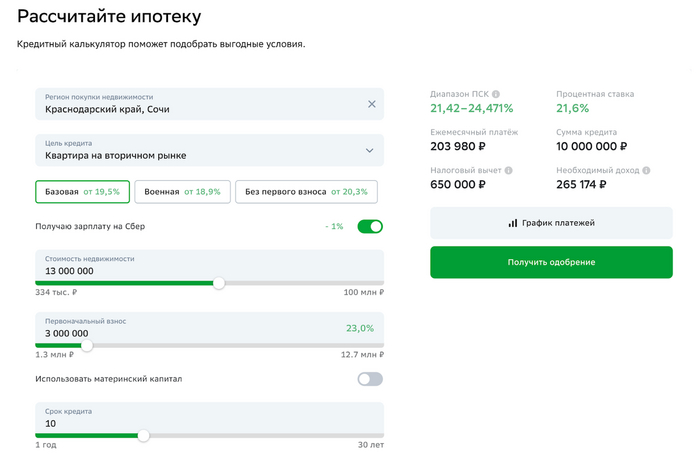Switch to the Военная program tab
Screen dimensions: 700x464
pyautogui.click(x=183, y=191)
